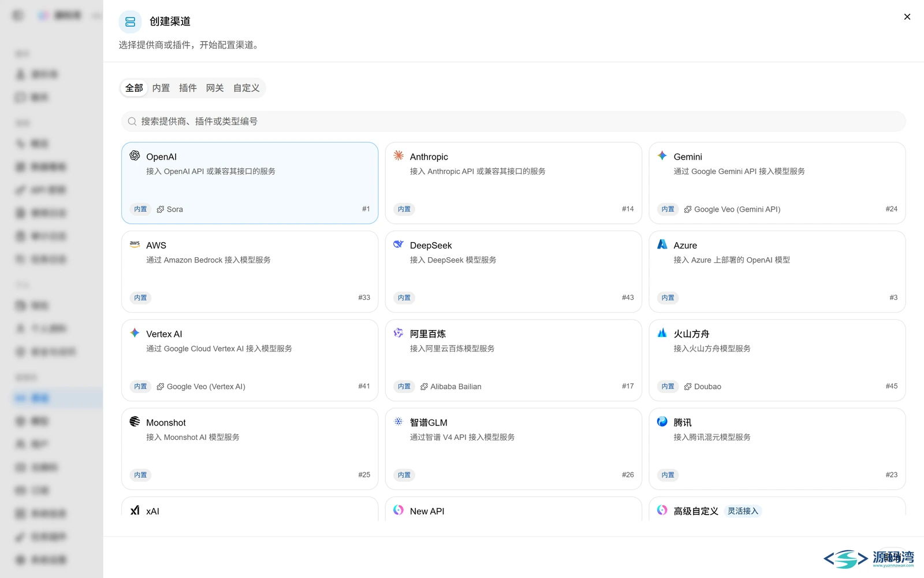Click the DeepSeek whale logo
Viewport: 924px width, 578px height.
pos(398,244)
